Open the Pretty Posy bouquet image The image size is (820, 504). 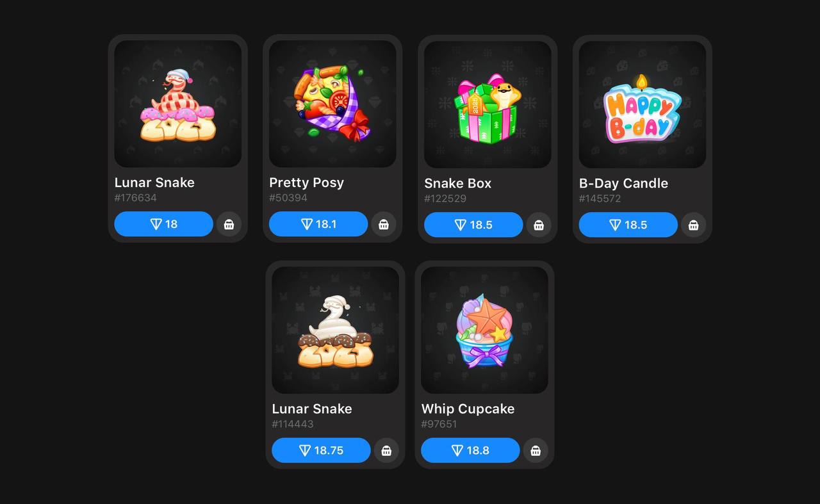pyautogui.click(x=332, y=104)
